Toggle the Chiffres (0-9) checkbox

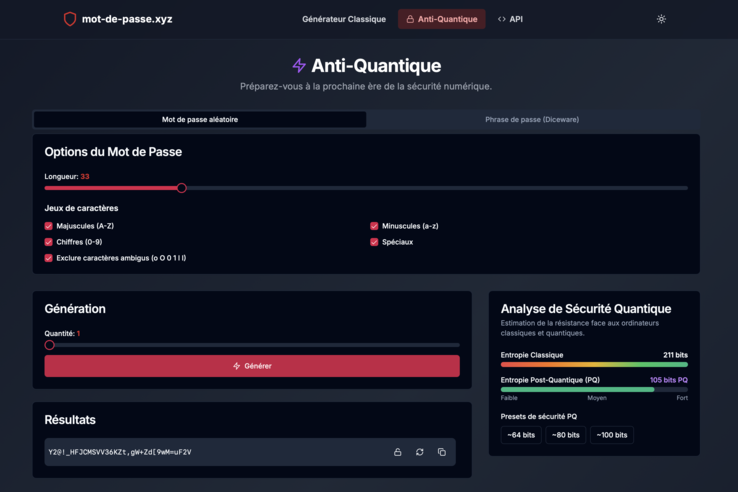coord(49,242)
